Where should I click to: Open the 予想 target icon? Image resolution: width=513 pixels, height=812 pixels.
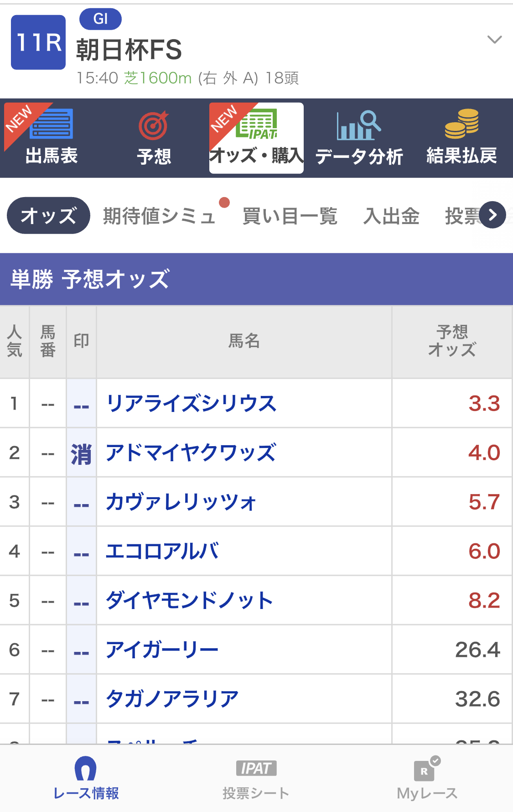[x=154, y=125]
